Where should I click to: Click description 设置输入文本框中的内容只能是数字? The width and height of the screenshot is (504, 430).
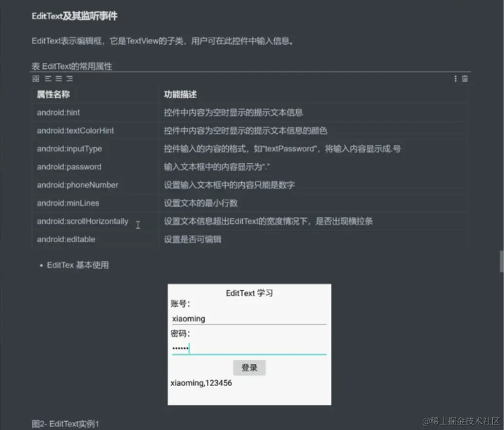tap(229, 185)
